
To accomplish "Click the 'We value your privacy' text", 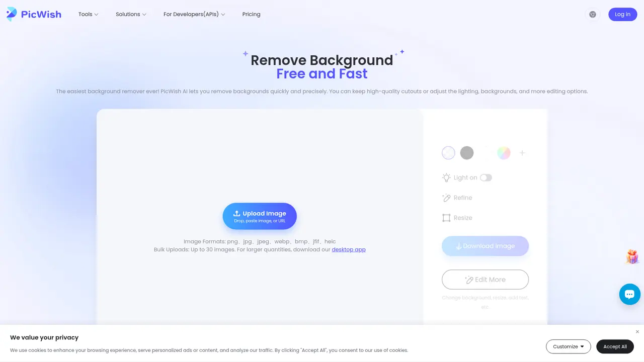I will click(x=44, y=337).
